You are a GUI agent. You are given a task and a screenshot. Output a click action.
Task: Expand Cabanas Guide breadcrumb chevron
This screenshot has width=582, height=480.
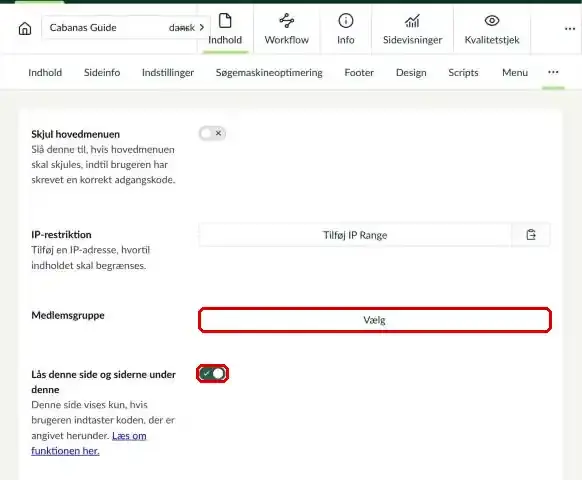click(202, 27)
